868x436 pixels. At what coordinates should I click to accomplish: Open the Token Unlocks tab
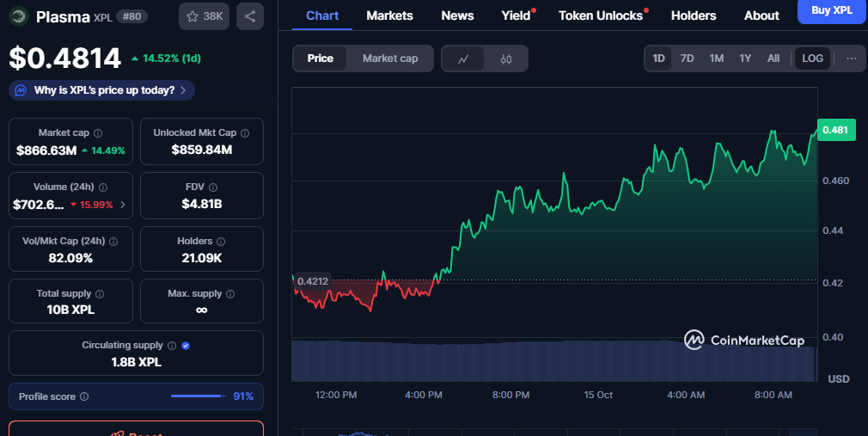click(x=600, y=15)
